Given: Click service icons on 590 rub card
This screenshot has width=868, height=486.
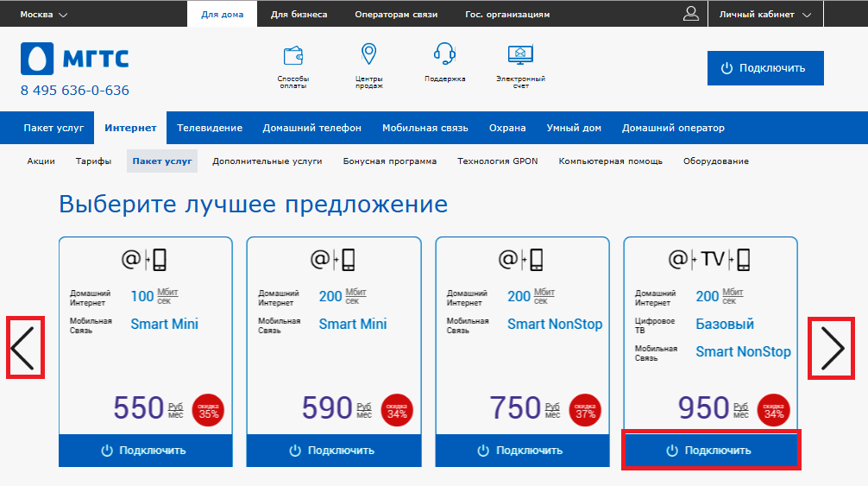Looking at the screenshot, I should click(x=333, y=259).
